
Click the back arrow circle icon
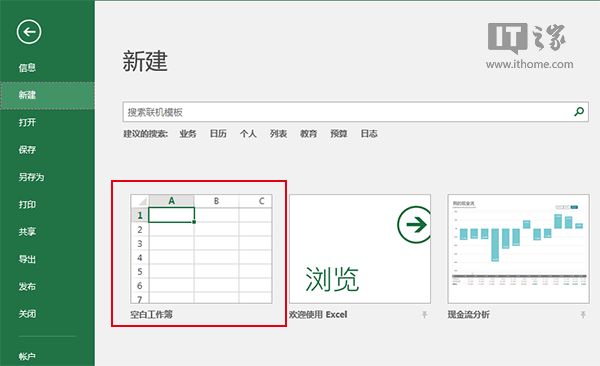29,32
